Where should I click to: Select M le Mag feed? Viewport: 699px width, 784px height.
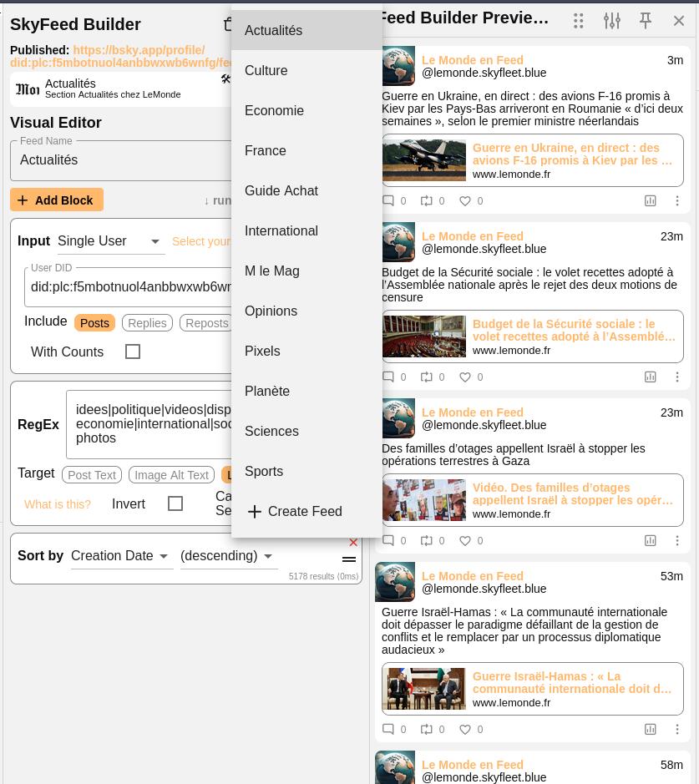pos(306,271)
